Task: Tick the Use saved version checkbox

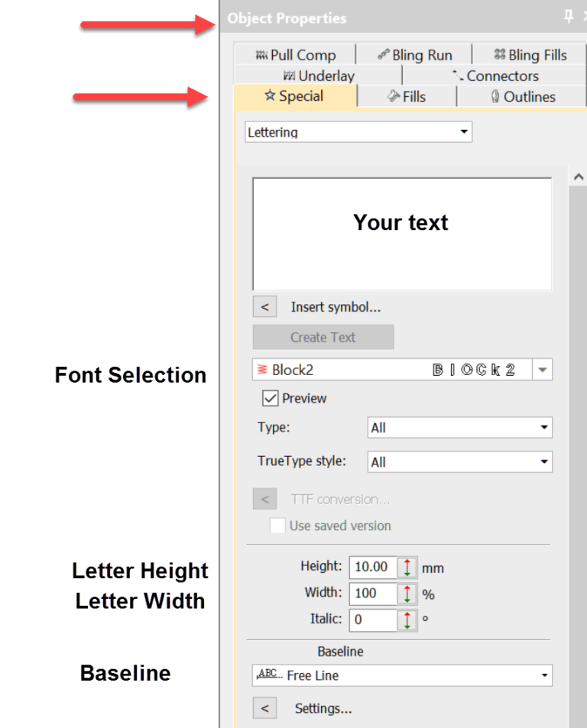Action: pos(277,526)
